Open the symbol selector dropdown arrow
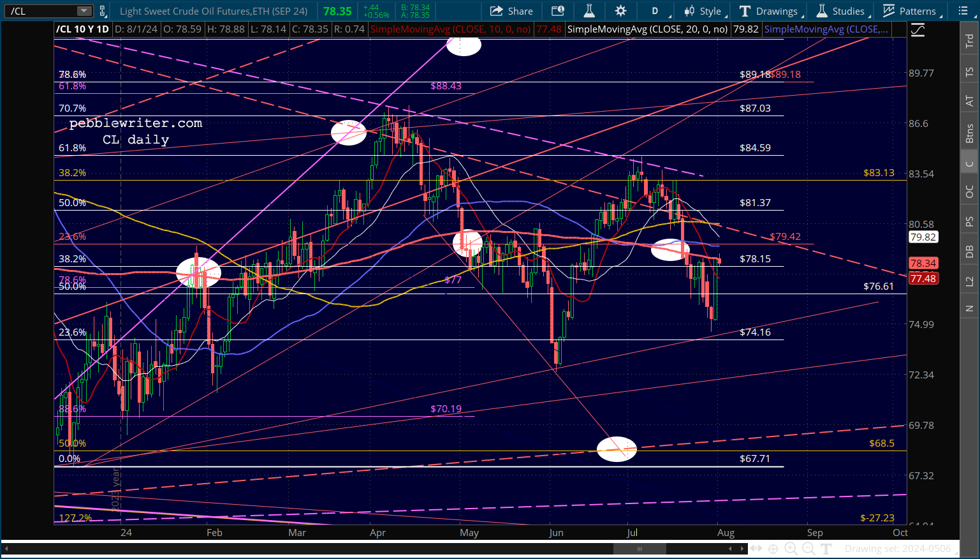Viewport: 980px width, 559px height. 84,11
